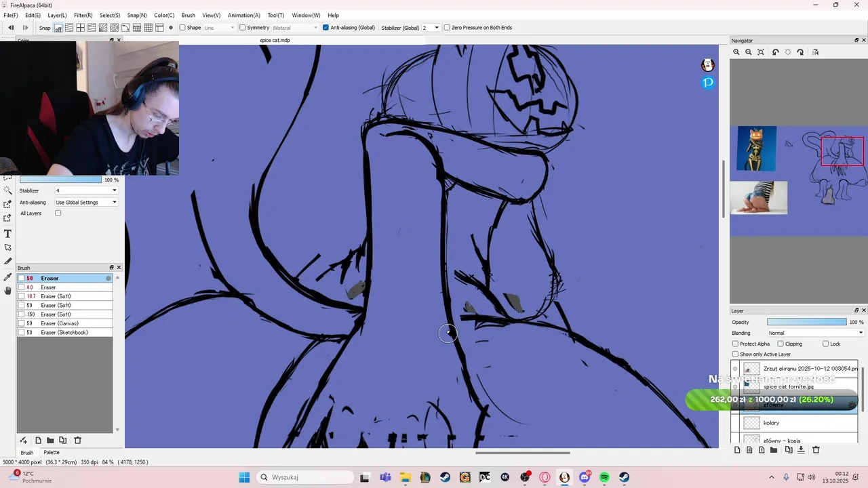Rotate canvas right in Navigator
This screenshot has height=488, width=868.
(800, 52)
